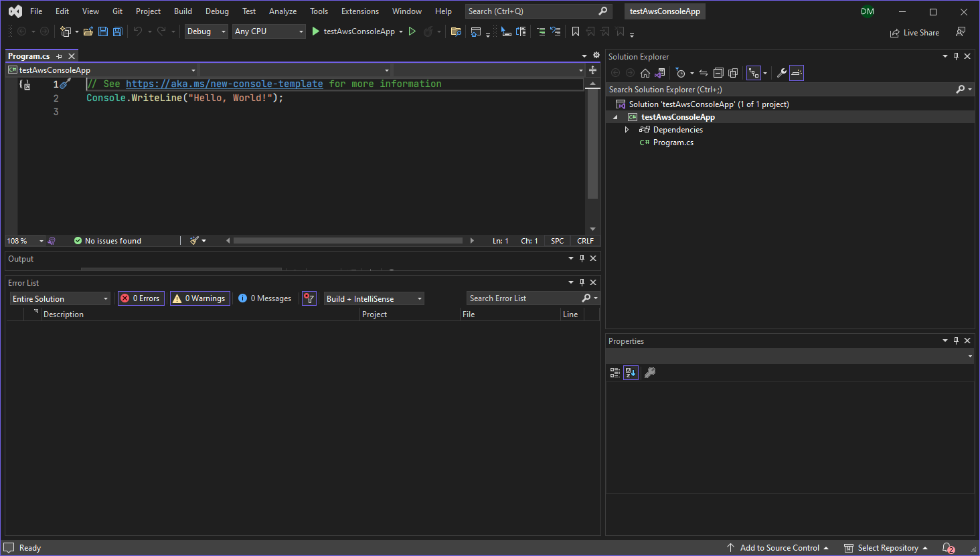Click Collapse All icon in Solution Explorer
980x556 pixels.
tap(718, 73)
